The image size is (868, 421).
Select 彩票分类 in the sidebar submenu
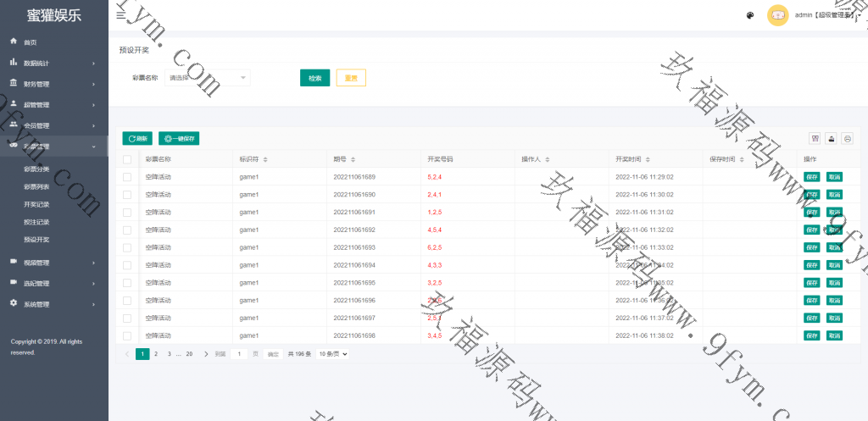tap(36, 169)
